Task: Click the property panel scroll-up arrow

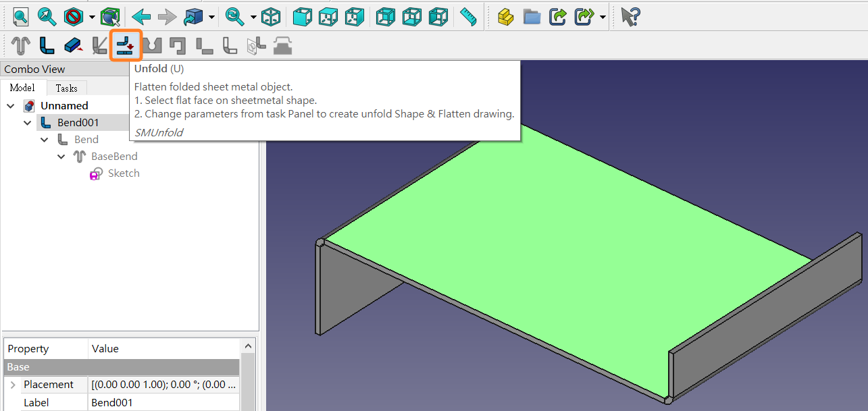Action: point(248,346)
